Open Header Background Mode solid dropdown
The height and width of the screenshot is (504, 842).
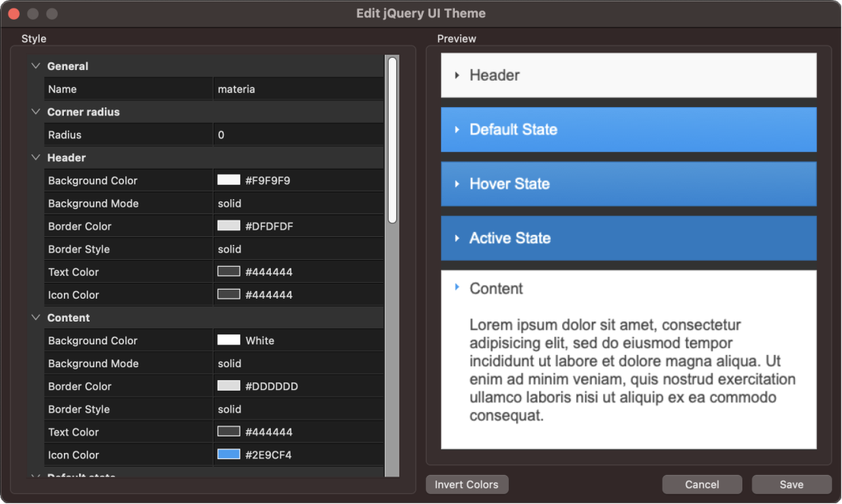click(x=298, y=203)
